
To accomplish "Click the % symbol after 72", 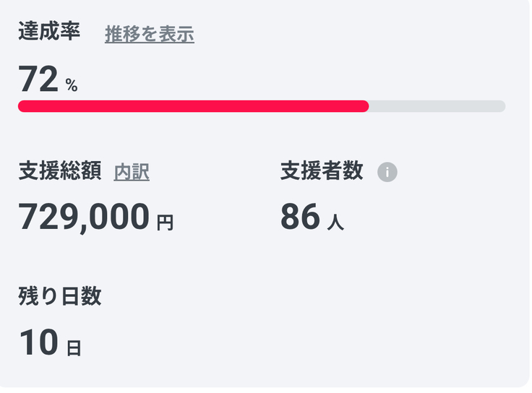I will coord(71,85).
